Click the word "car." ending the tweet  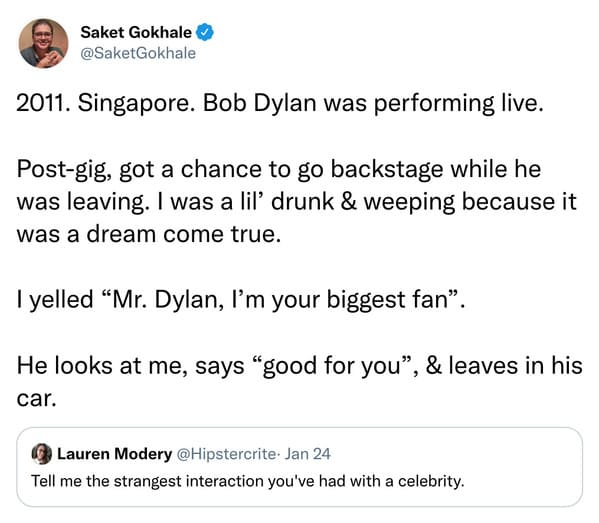click(36, 399)
